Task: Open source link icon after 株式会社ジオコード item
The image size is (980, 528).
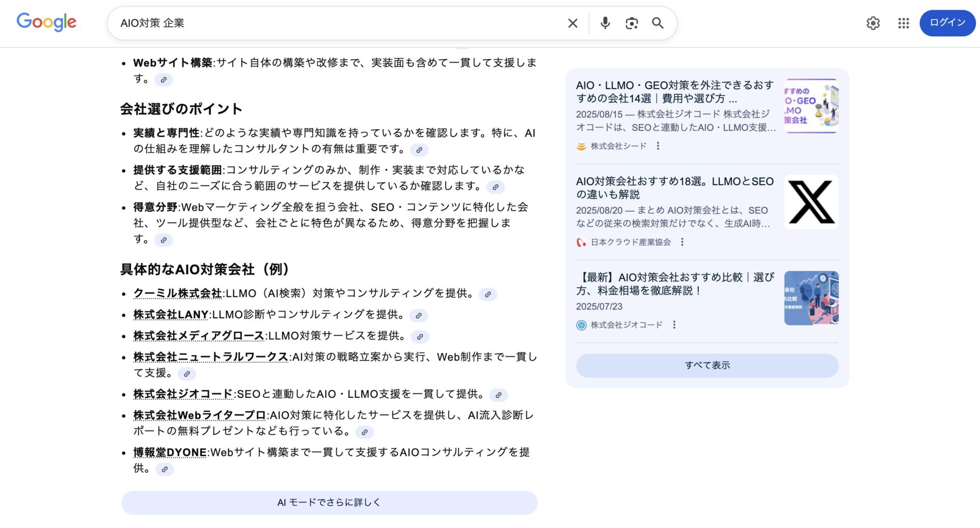Action: tap(499, 395)
